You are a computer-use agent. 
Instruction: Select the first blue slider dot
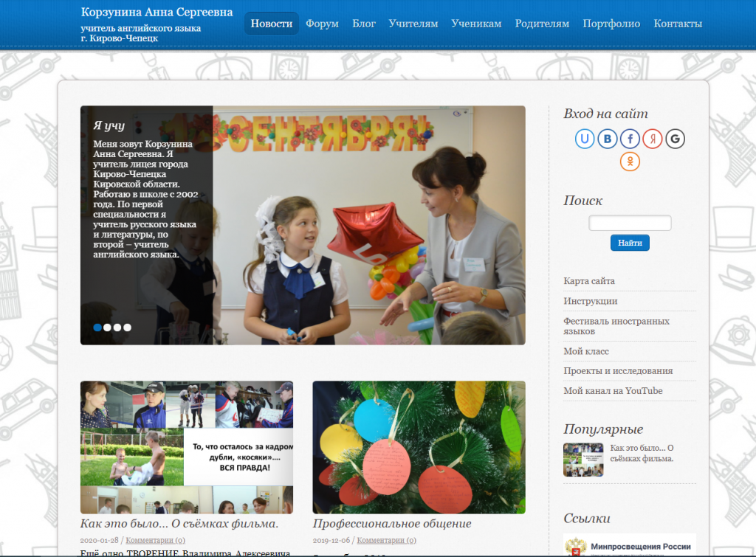click(x=97, y=328)
